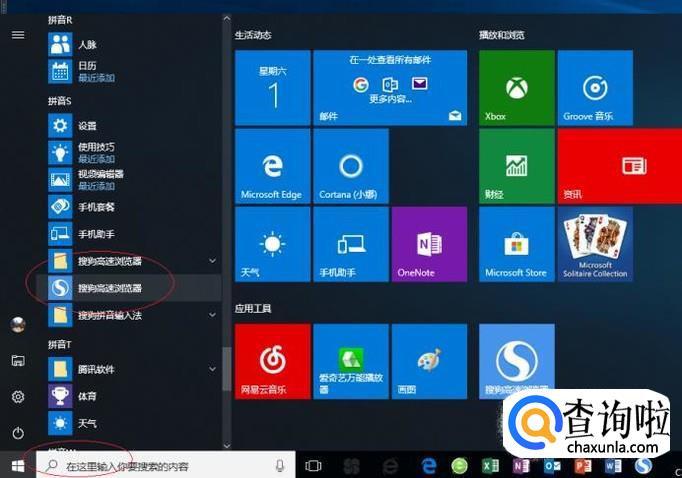Open the Cortana (小娜) tile
This screenshot has width=682, height=478.
click(351, 166)
